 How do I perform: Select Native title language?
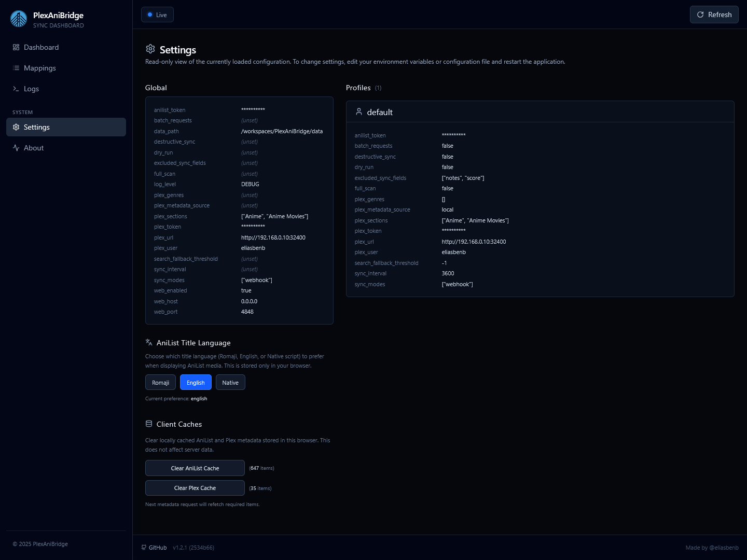click(x=230, y=382)
